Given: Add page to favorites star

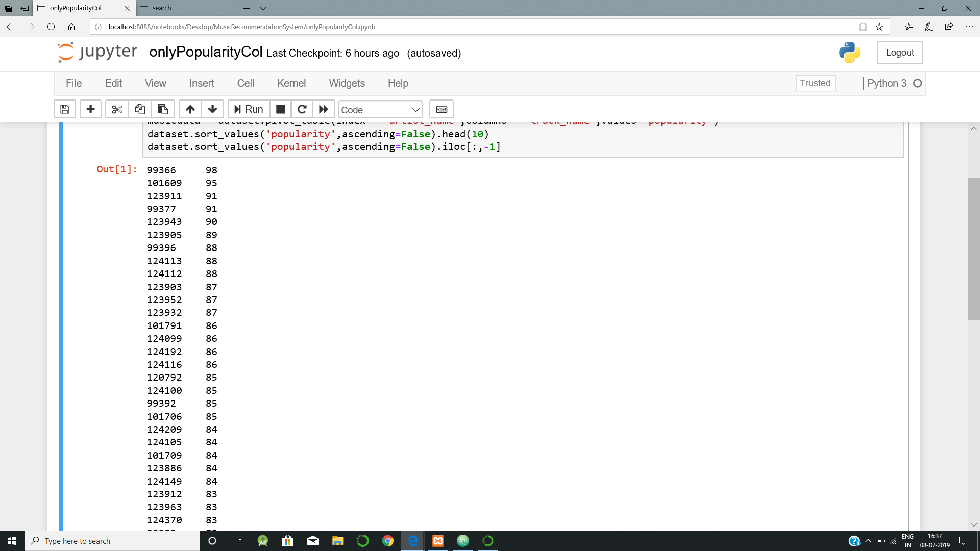Looking at the screenshot, I should [879, 27].
